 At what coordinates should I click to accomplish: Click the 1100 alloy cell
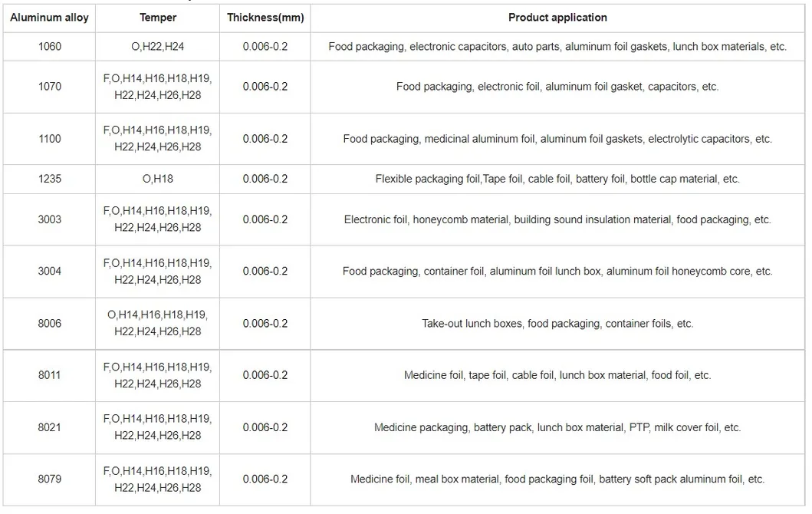click(49, 139)
